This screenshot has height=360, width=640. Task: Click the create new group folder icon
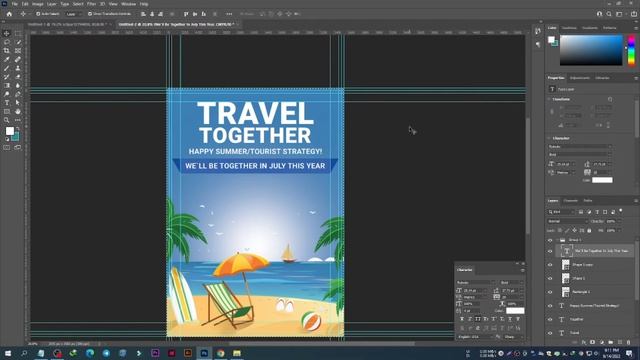(611, 342)
